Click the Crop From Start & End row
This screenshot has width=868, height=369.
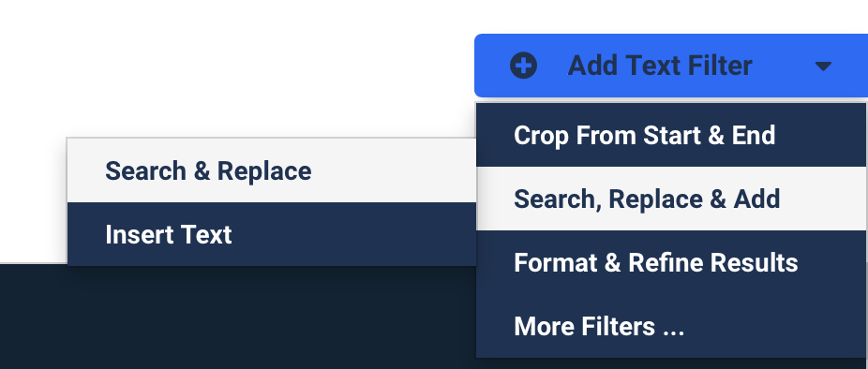[671, 135]
